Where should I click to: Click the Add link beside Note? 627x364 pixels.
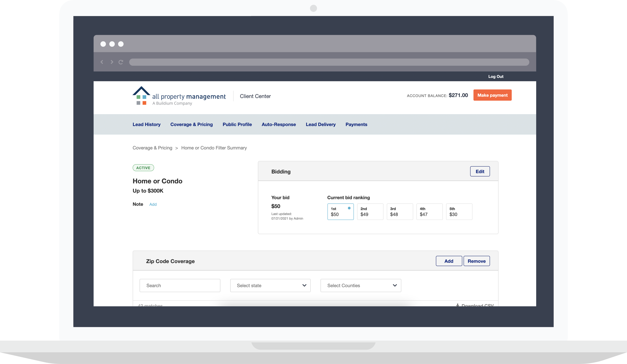point(153,204)
